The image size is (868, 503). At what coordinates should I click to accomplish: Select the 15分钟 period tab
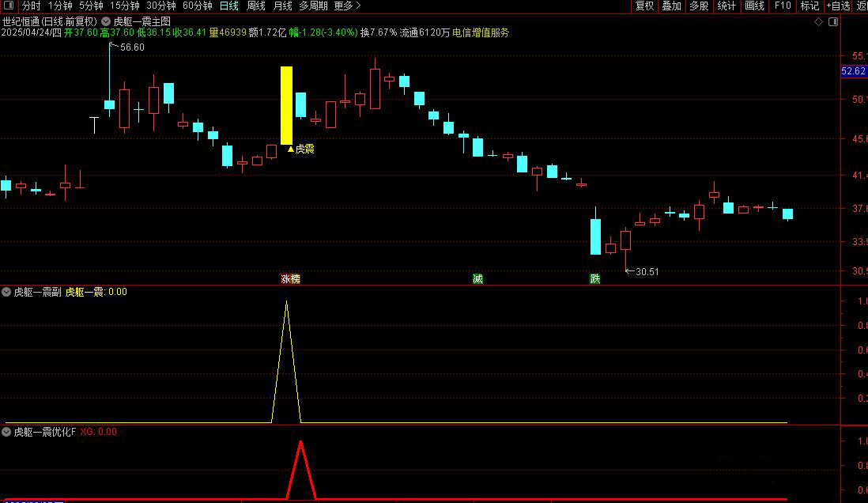tap(125, 6)
